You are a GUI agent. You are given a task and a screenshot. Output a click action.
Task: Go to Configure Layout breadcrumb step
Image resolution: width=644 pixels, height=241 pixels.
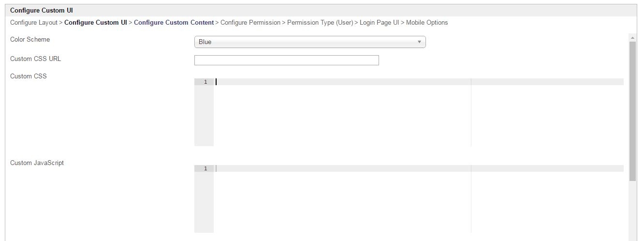[x=33, y=23]
